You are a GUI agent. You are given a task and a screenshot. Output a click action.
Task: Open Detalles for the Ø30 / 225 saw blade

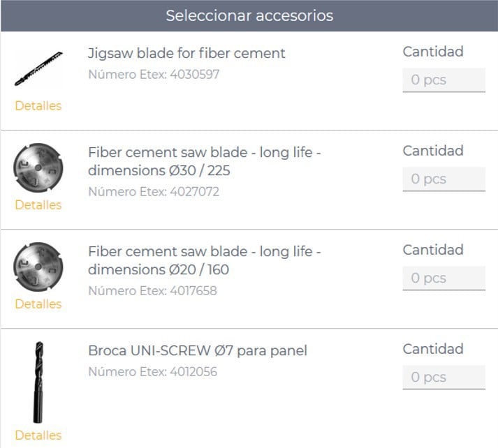click(x=38, y=205)
